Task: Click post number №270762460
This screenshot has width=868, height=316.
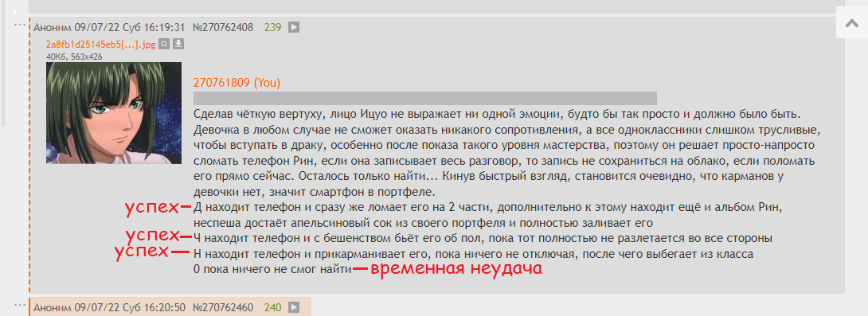Action: click(223, 307)
